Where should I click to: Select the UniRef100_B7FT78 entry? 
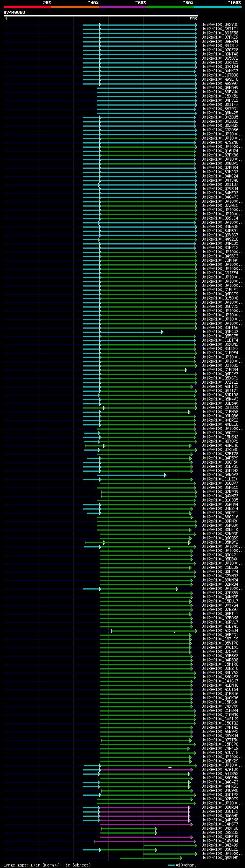220,454
